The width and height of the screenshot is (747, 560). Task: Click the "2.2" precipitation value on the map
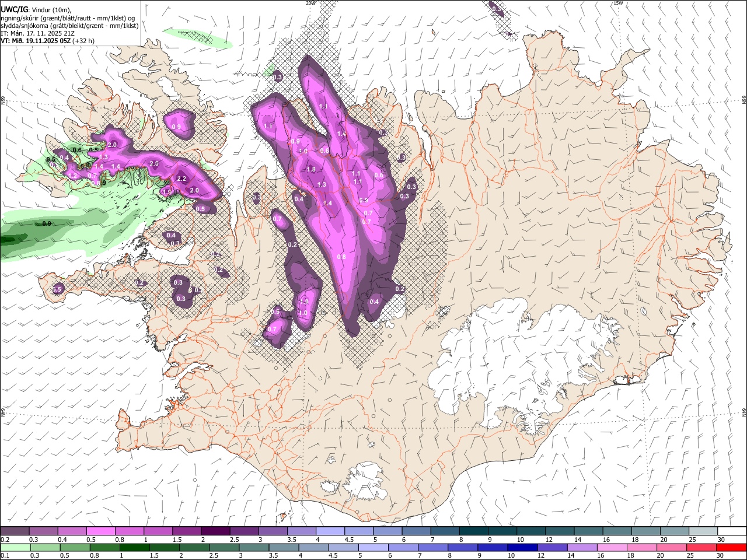(181, 178)
